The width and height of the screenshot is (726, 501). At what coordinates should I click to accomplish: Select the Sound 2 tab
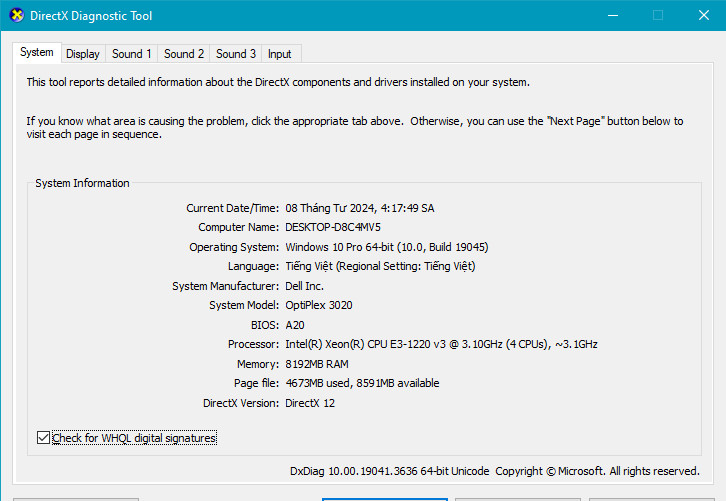tap(184, 54)
